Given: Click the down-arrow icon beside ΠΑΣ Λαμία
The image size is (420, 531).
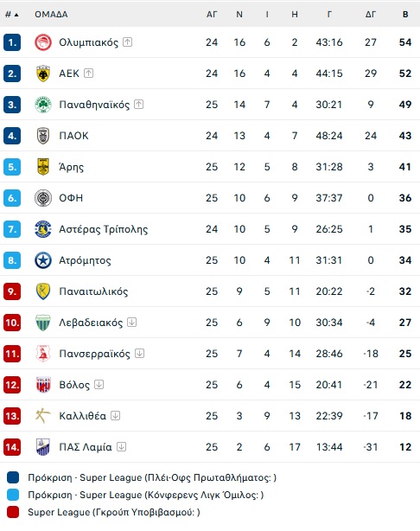Looking at the screenshot, I should [121, 446].
